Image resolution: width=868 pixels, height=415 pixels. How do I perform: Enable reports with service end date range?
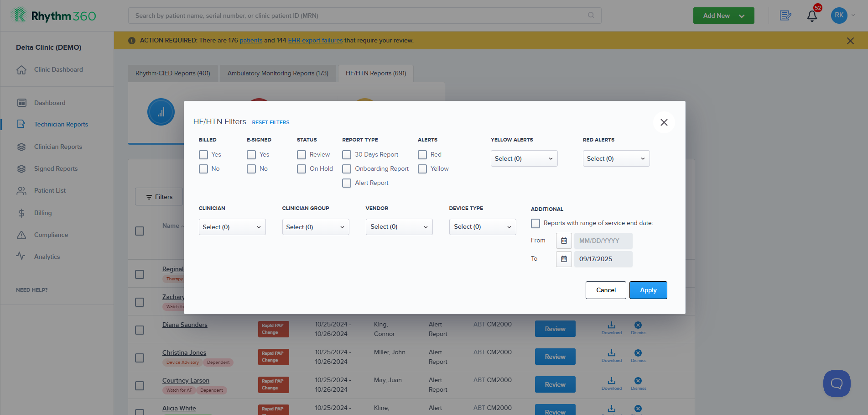(x=535, y=223)
